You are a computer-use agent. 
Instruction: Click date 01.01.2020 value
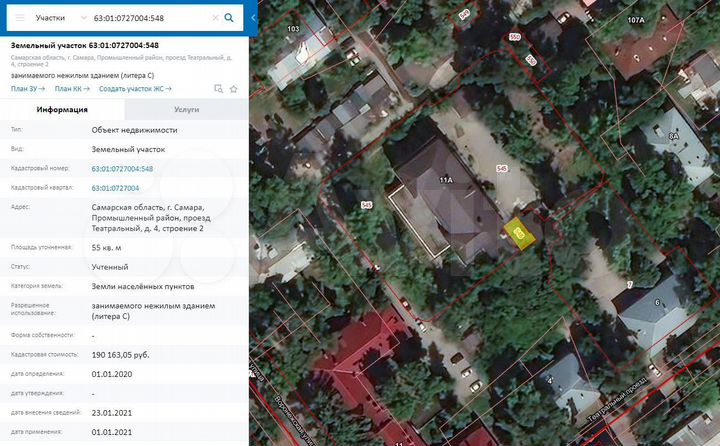(x=112, y=374)
